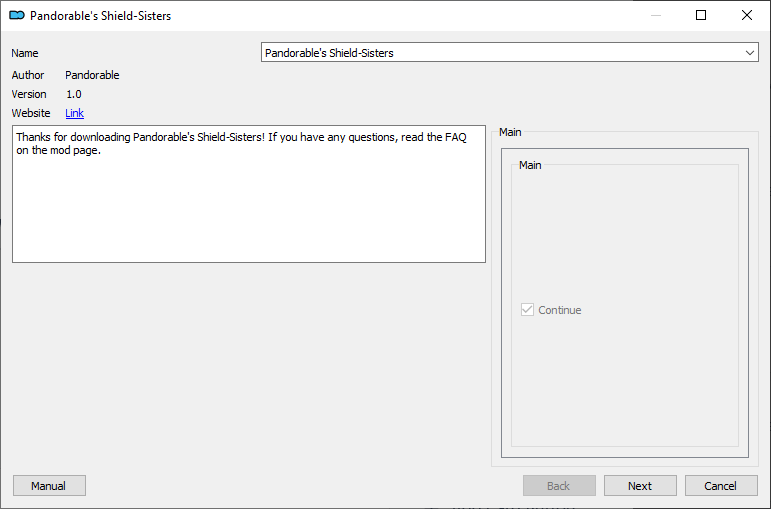Maximize the Shield-Sisters installer window

click(701, 15)
